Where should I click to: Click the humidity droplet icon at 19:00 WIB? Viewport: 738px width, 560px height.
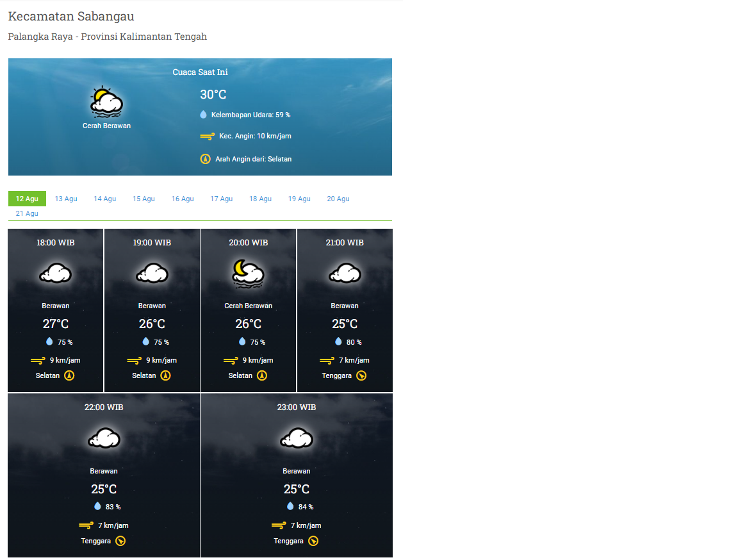tap(146, 341)
